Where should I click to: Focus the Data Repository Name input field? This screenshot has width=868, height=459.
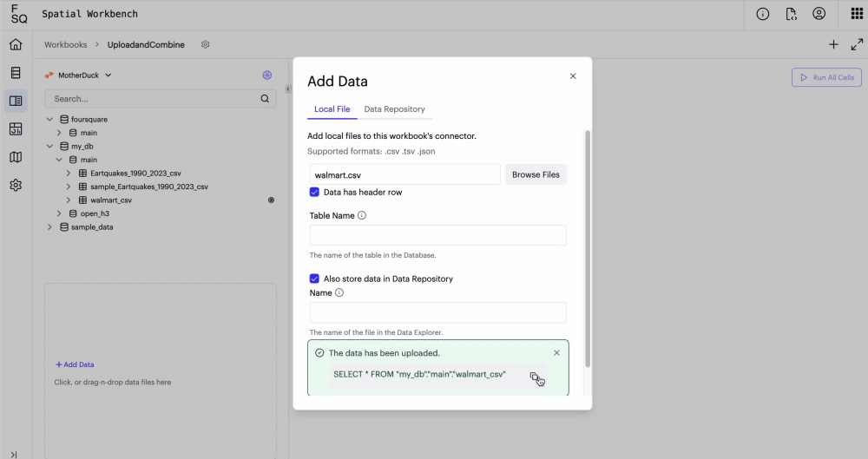click(437, 312)
